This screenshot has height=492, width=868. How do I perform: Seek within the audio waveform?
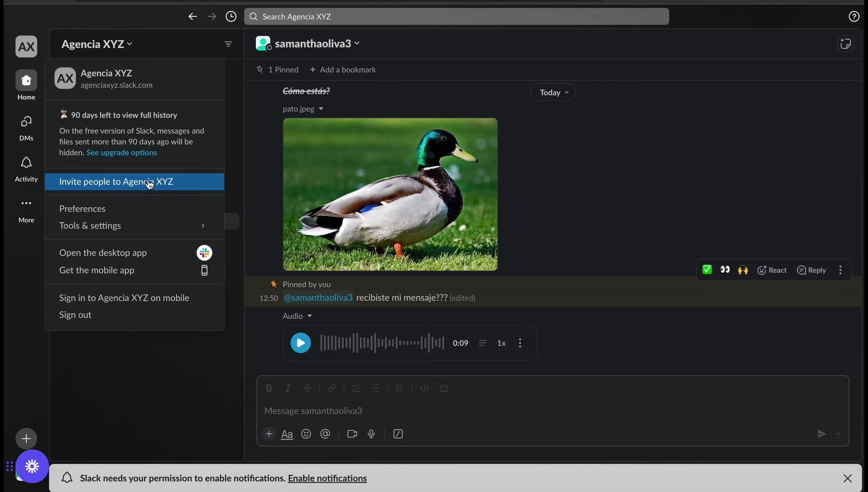tap(382, 343)
